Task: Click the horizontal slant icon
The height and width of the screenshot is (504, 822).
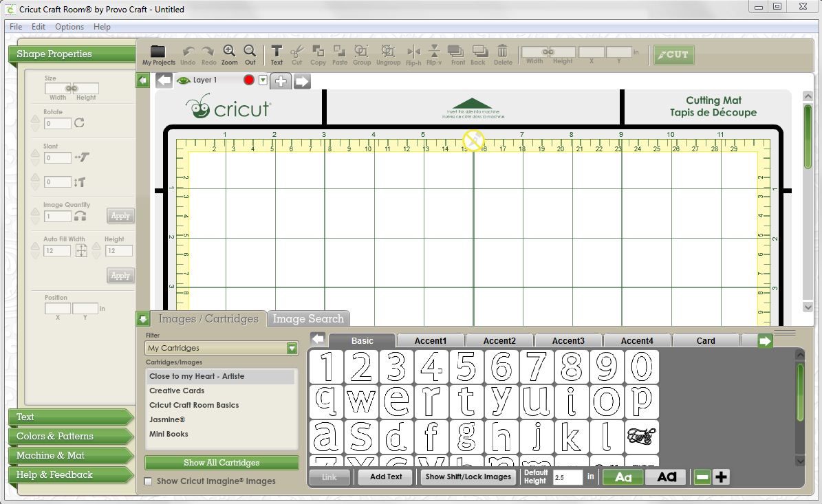Action: (82, 157)
